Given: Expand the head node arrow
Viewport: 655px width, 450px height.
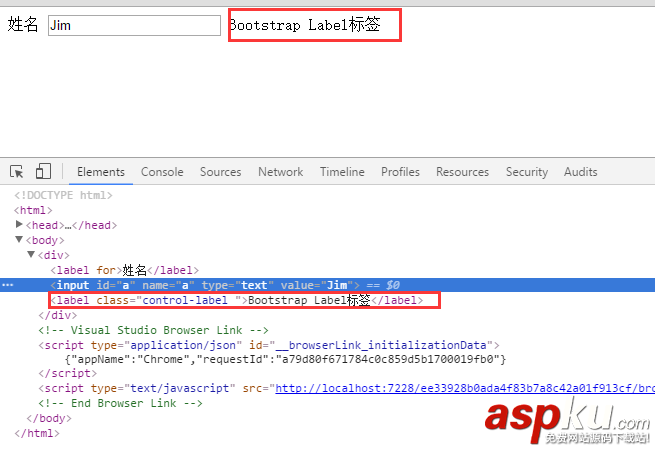Looking at the screenshot, I should click(x=19, y=224).
